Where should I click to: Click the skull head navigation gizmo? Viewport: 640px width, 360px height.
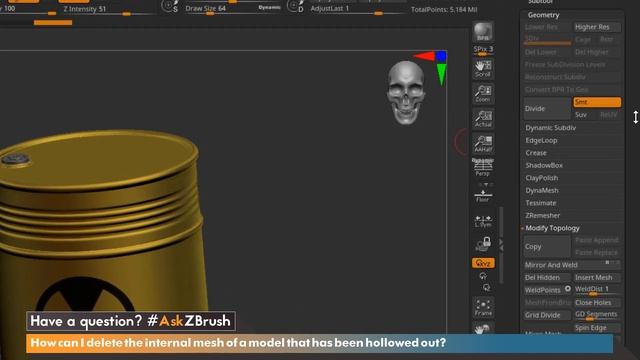pyautogui.click(x=406, y=93)
